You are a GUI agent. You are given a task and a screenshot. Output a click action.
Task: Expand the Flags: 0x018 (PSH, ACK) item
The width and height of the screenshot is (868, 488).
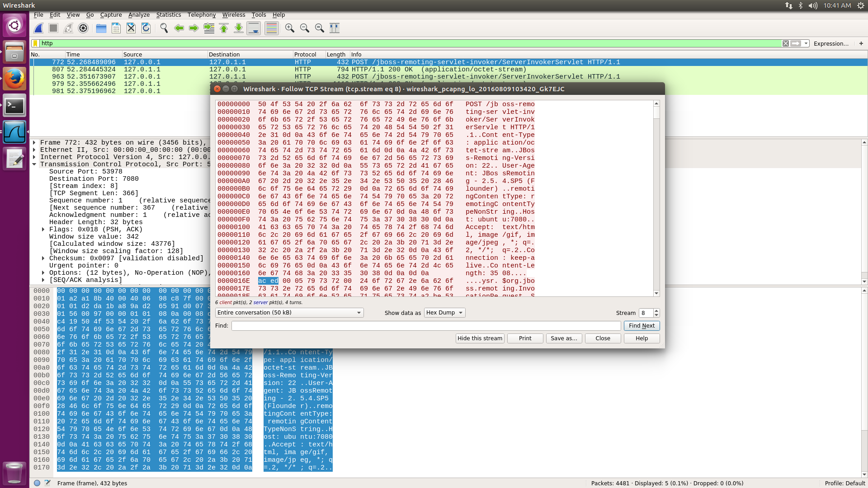(43, 230)
